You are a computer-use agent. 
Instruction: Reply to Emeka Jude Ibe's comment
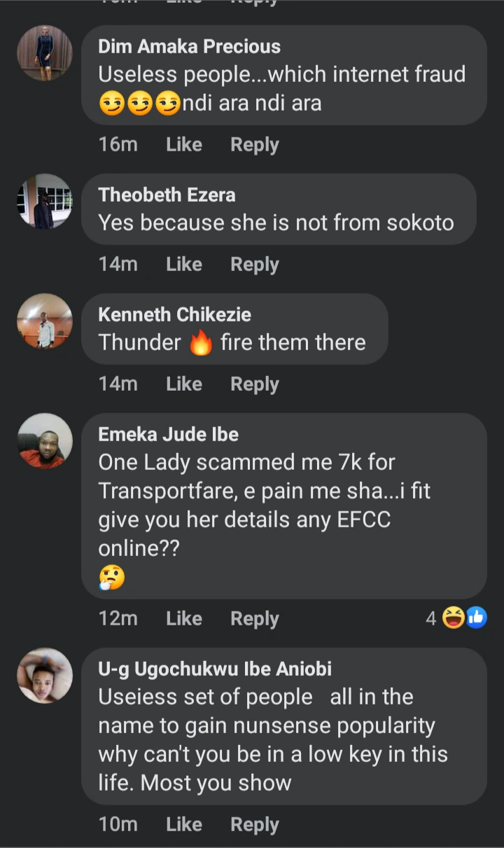click(x=255, y=619)
